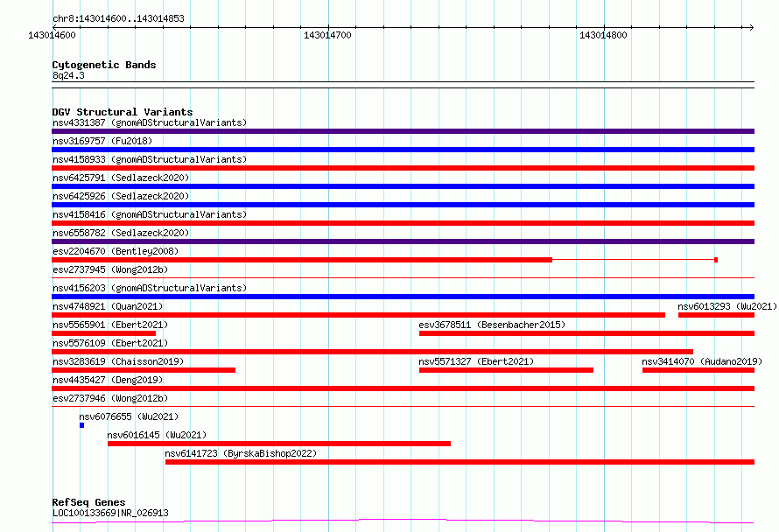Viewport: 779px width, 532px height.
Task: Click the red bar under nsv3283619
Action: [x=144, y=370]
